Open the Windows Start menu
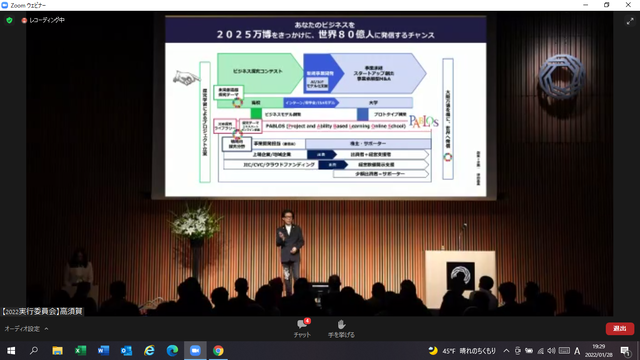This screenshot has height=360, width=640. point(11,351)
